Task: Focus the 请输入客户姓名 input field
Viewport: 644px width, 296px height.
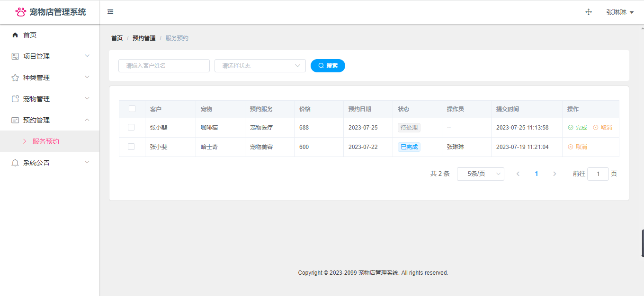Action: (164, 66)
